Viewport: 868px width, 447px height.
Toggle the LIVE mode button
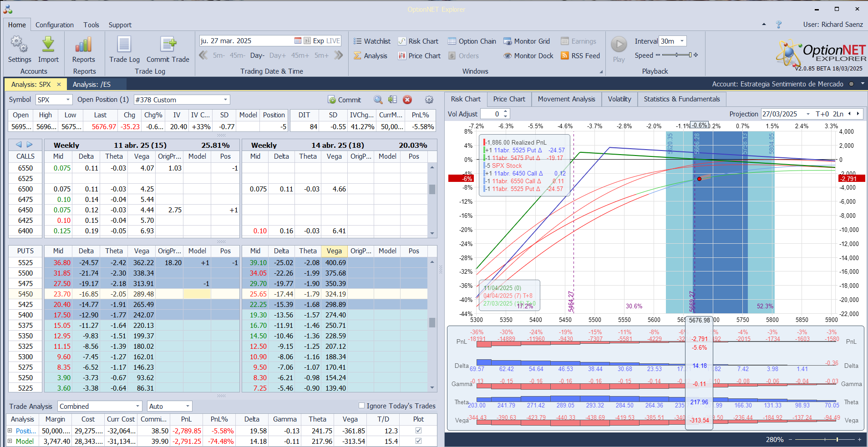click(x=333, y=41)
